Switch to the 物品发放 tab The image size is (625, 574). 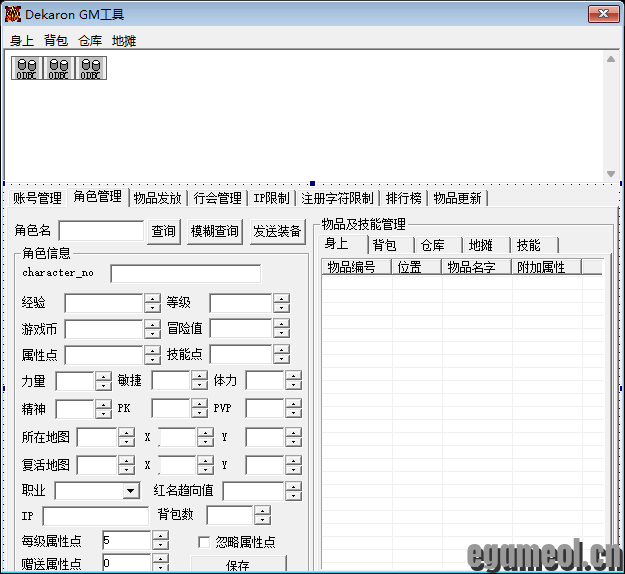[157, 198]
